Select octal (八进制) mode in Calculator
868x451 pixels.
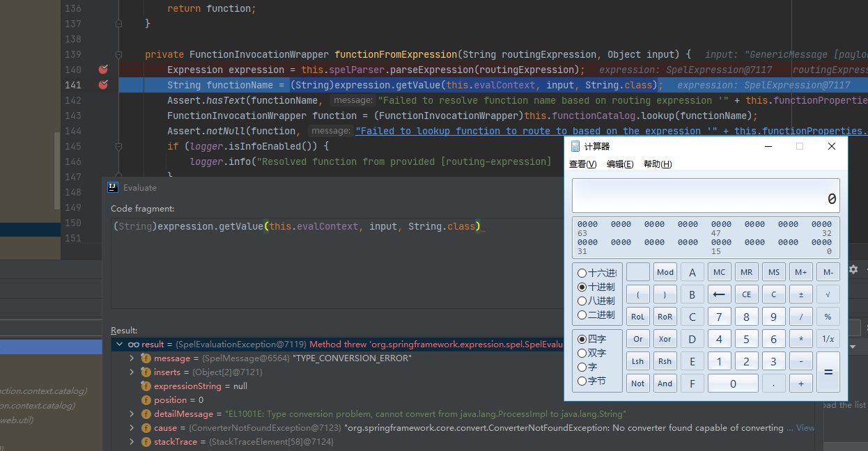click(597, 301)
